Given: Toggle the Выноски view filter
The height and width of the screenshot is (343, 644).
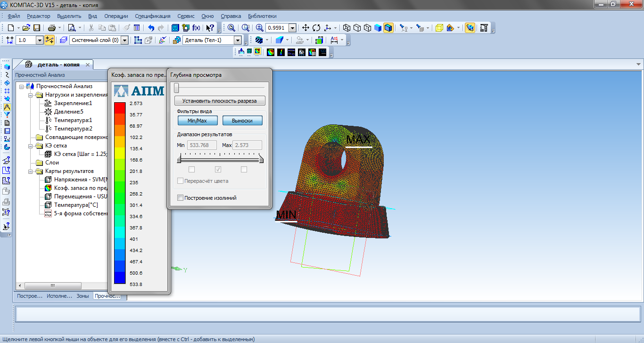Looking at the screenshot, I should click(242, 121).
